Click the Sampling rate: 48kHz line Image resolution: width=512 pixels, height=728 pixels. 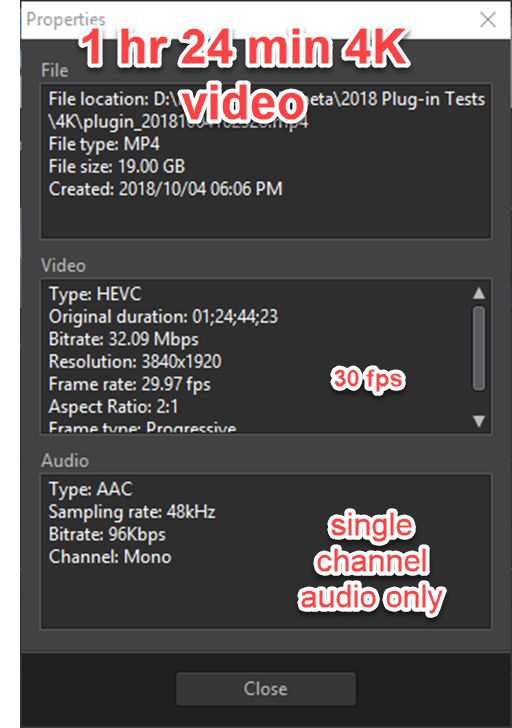coord(132,512)
